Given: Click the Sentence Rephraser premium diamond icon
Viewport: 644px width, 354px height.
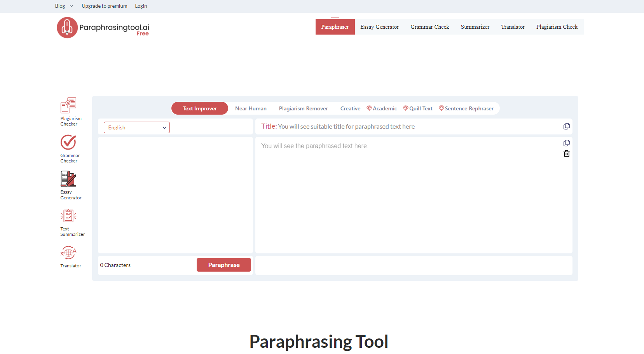Looking at the screenshot, I should pos(442,108).
